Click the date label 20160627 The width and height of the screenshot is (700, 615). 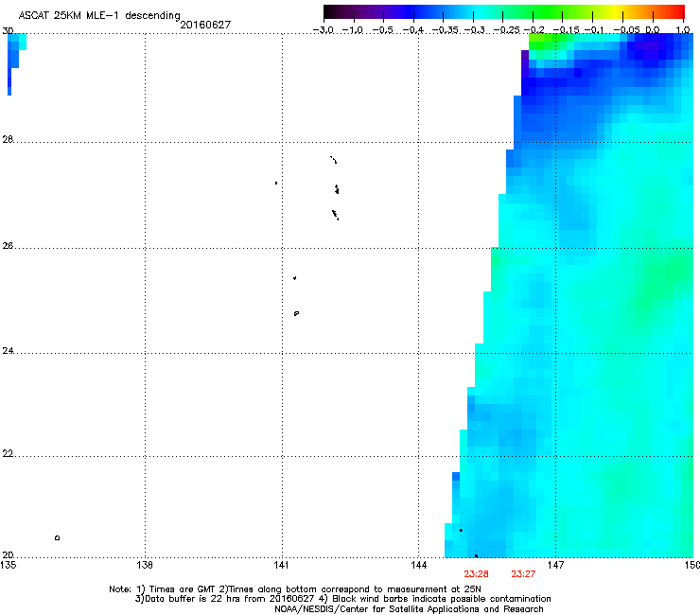pyautogui.click(x=205, y=25)
